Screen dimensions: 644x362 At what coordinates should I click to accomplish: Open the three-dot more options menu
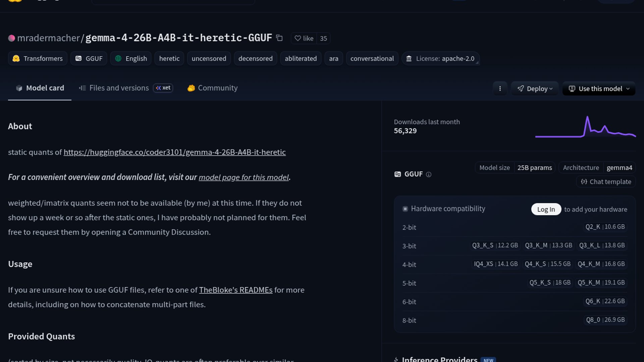500,88
